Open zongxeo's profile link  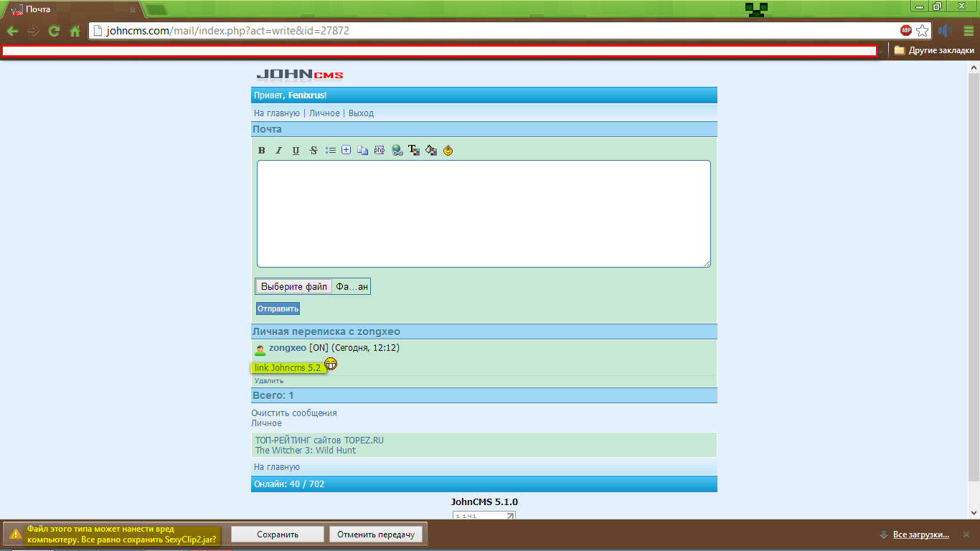pyautogui.click(x=288, y=348)
